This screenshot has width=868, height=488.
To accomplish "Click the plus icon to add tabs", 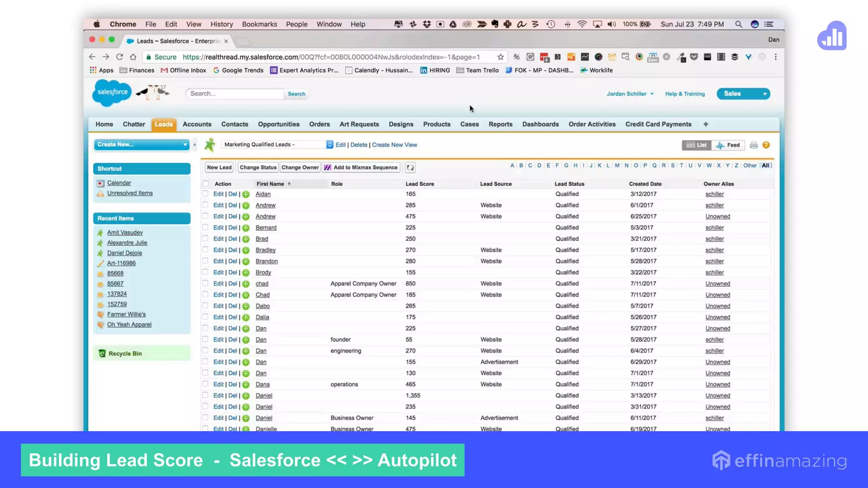I will click(x=706, y=124).
